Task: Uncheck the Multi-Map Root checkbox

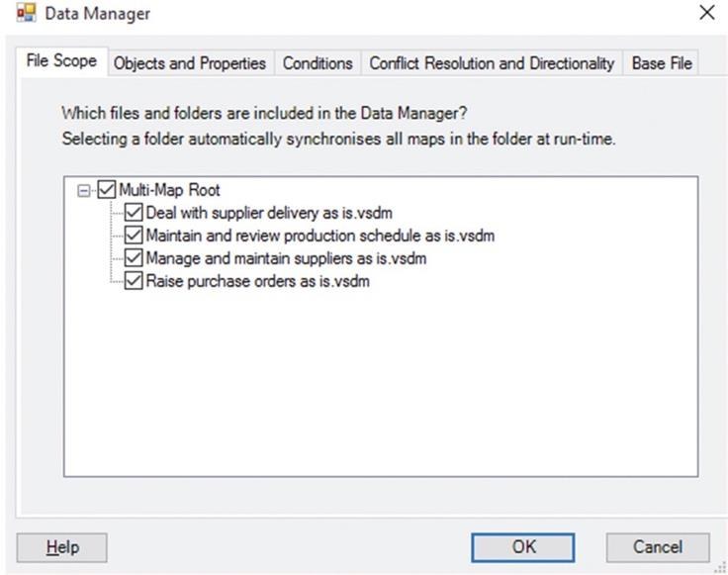Action: (106, 189)
